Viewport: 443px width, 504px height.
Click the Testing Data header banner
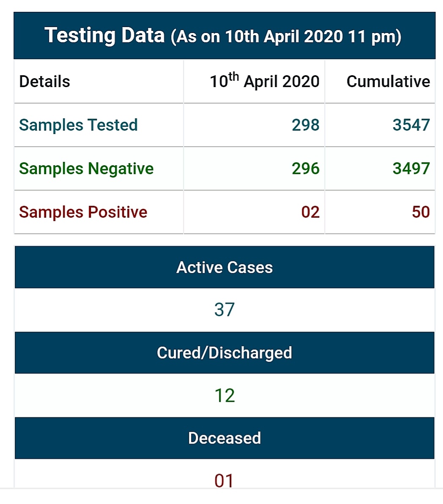(224, 36)
